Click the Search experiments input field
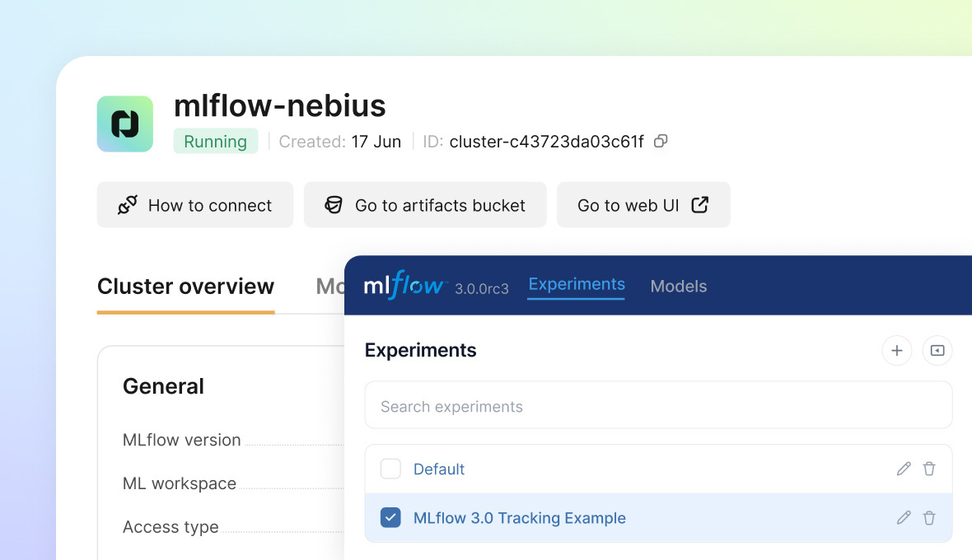 [x=658, y=405]
